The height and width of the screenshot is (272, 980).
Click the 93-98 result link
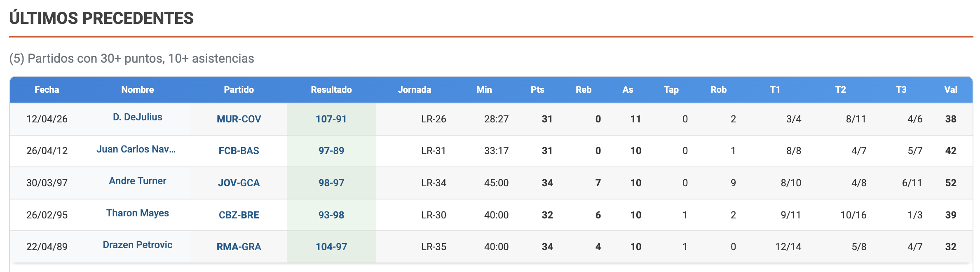tap(331, 215)
